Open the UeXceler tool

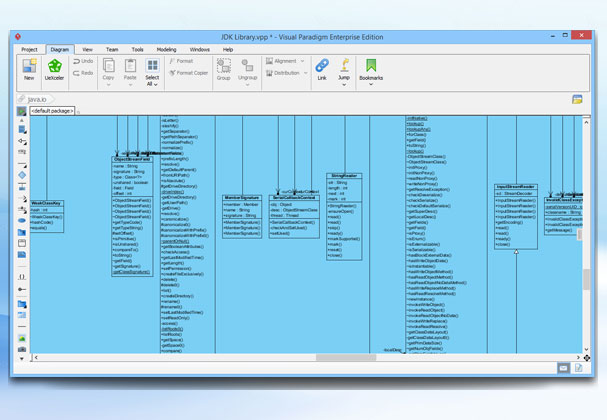pos(55,68)
